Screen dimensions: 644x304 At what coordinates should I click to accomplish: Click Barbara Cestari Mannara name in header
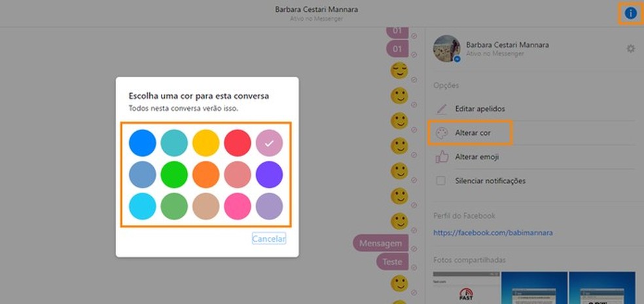316,9
